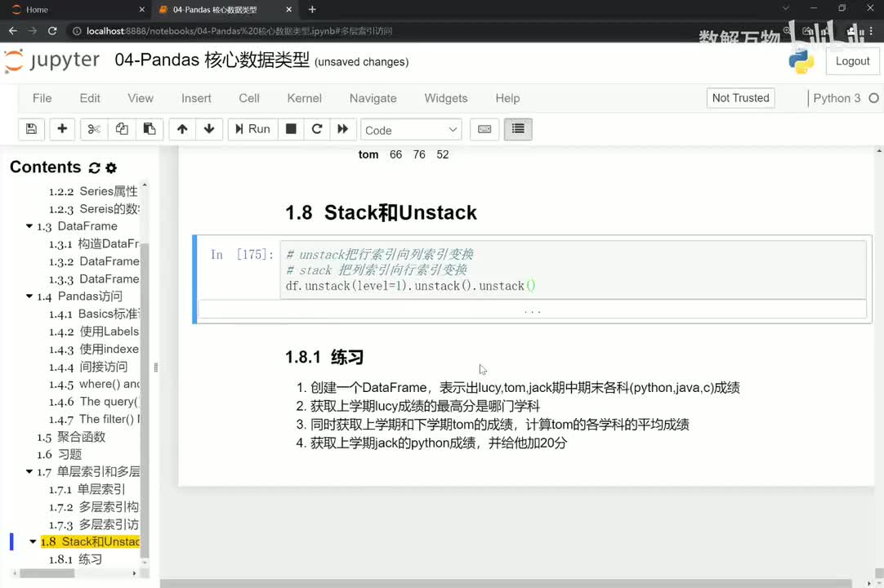
Task: Expand collapsed output ellipsis of cell 175
Action: point(532,310)
